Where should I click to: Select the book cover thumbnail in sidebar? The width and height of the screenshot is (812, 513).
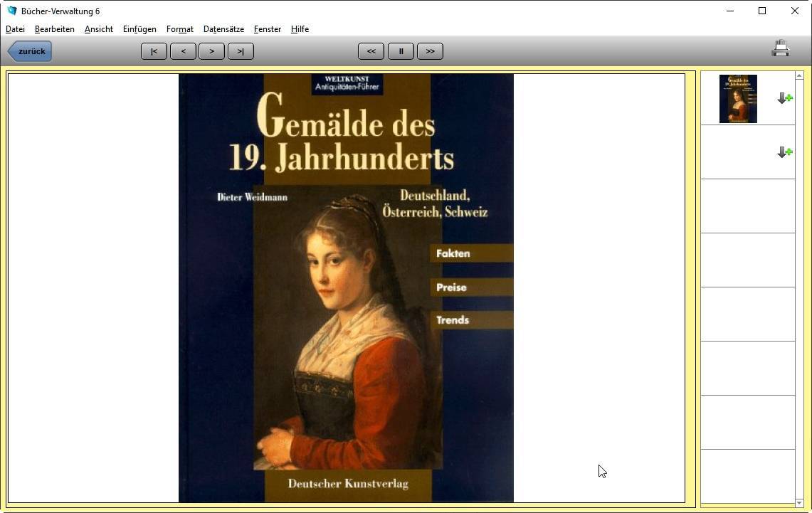click(x=738, y=99)
